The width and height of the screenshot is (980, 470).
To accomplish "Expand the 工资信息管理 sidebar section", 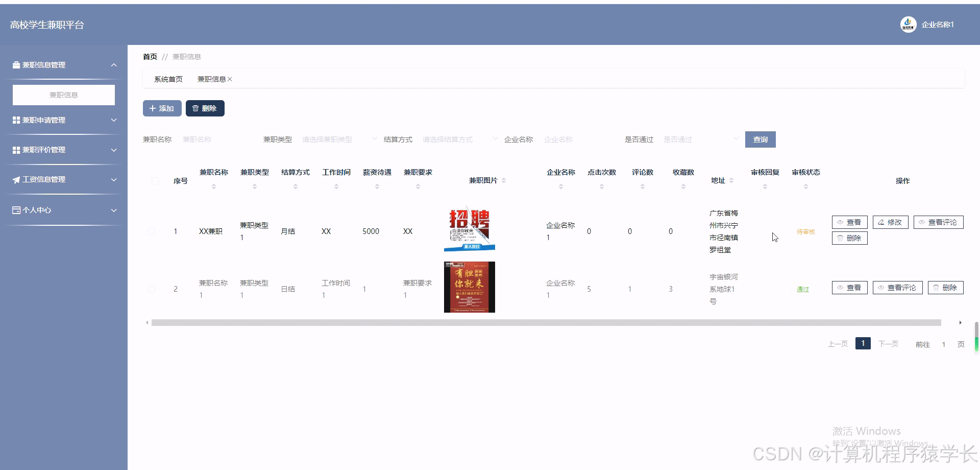I will (114, 179).
